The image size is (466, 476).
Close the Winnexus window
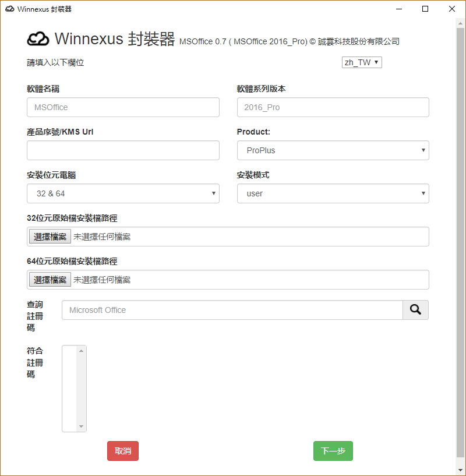click(x=452, y=9)
